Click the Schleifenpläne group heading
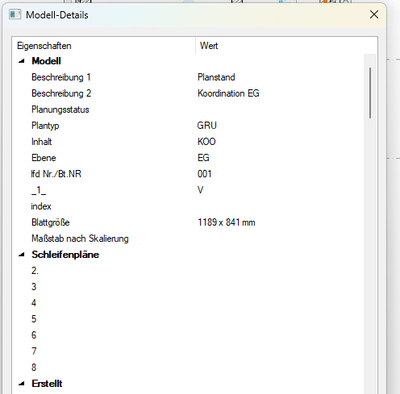The width and height of the screenshot is (400, 394). point(65,255)
